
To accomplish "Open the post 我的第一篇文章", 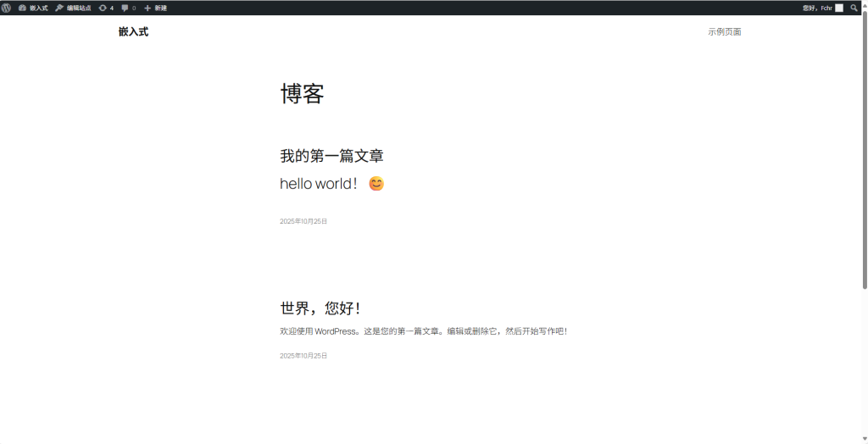I will 331,156.
